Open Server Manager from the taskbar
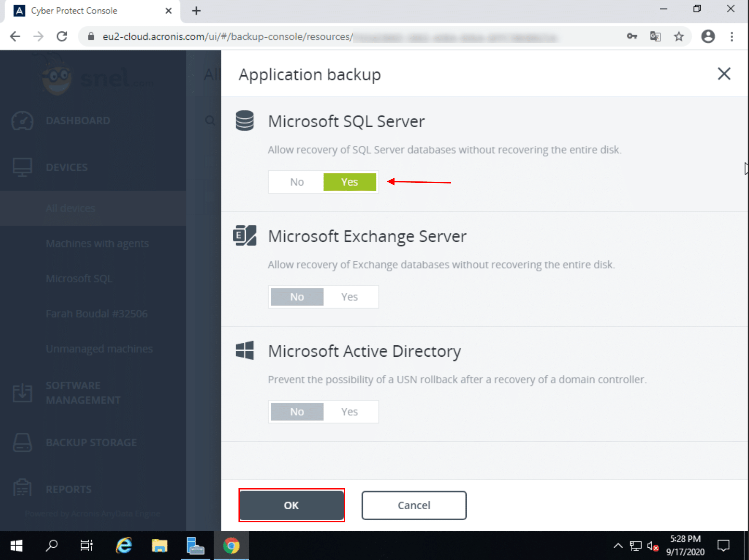 pos(195,546)
